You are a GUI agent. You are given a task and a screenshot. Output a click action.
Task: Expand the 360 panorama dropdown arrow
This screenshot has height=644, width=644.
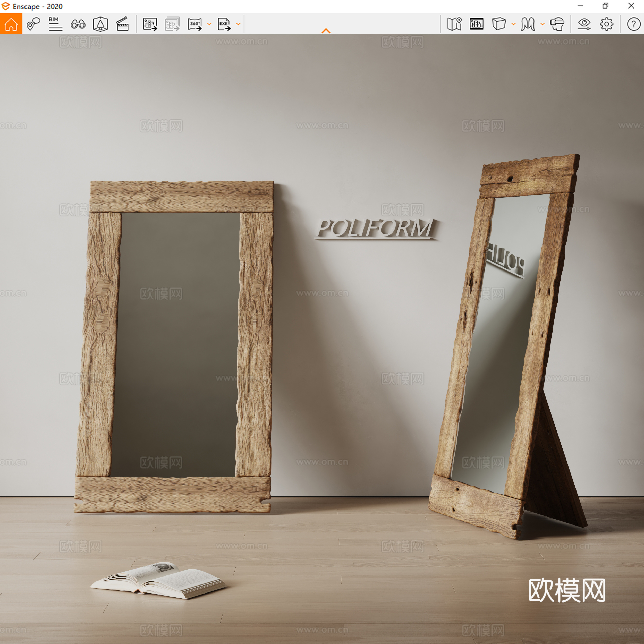(209, 24)
